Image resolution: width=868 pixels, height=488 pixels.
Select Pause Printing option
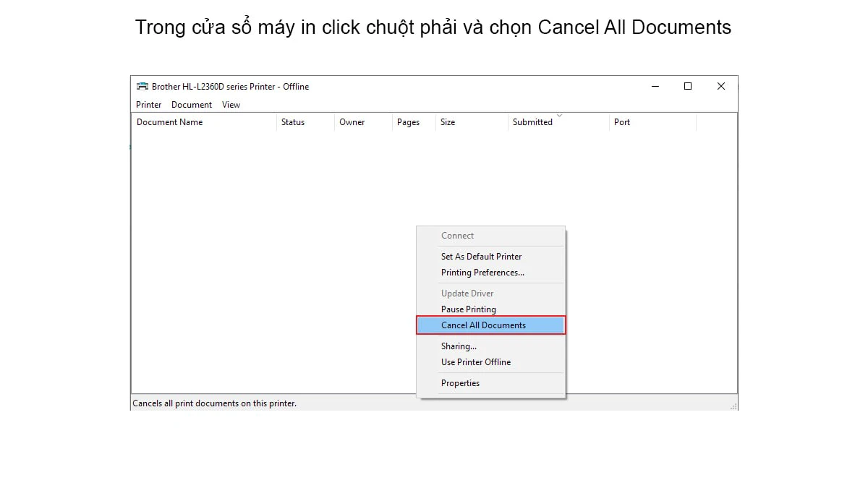pos(490,309)
